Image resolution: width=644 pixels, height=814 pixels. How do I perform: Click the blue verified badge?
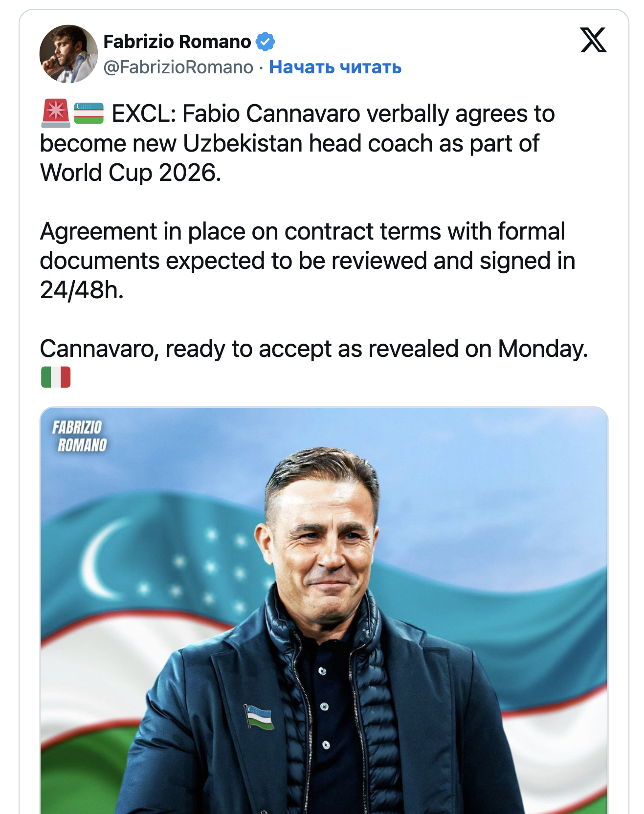[x=265, y=42]
